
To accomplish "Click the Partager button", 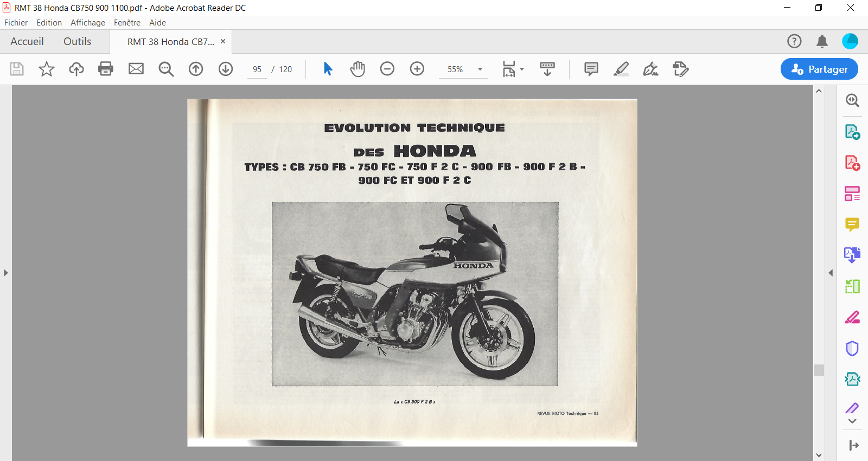I will coord(819,69).
